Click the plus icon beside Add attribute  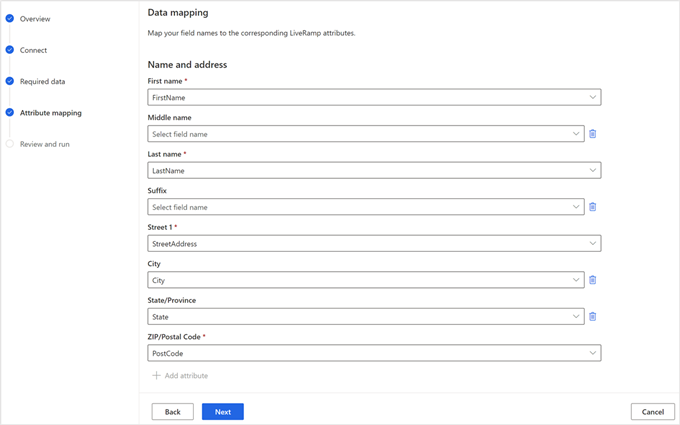coord(156,375)
